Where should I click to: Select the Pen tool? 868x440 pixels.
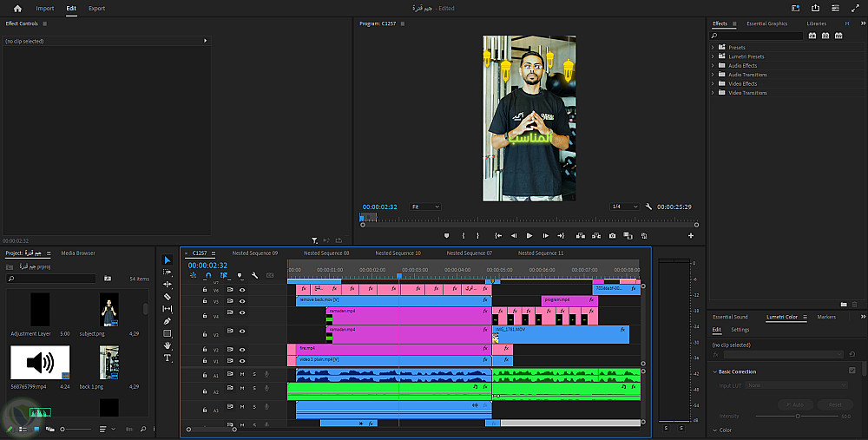pos(168,321)
